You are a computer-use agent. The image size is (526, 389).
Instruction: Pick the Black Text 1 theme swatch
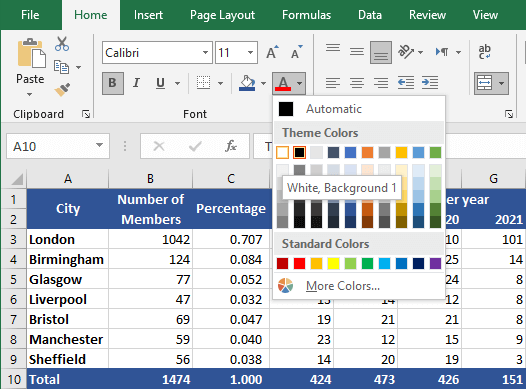[x=299, y=153]
